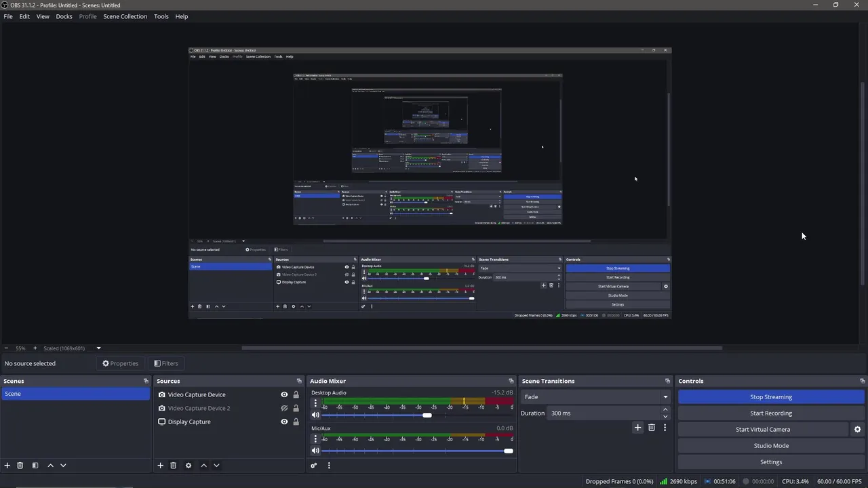
Task: Pop out the Sources dock
Action: (x=299, y=381)
